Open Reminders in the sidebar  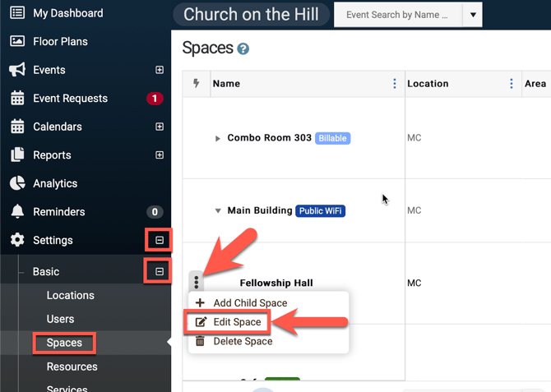click(x=58, y=212)
